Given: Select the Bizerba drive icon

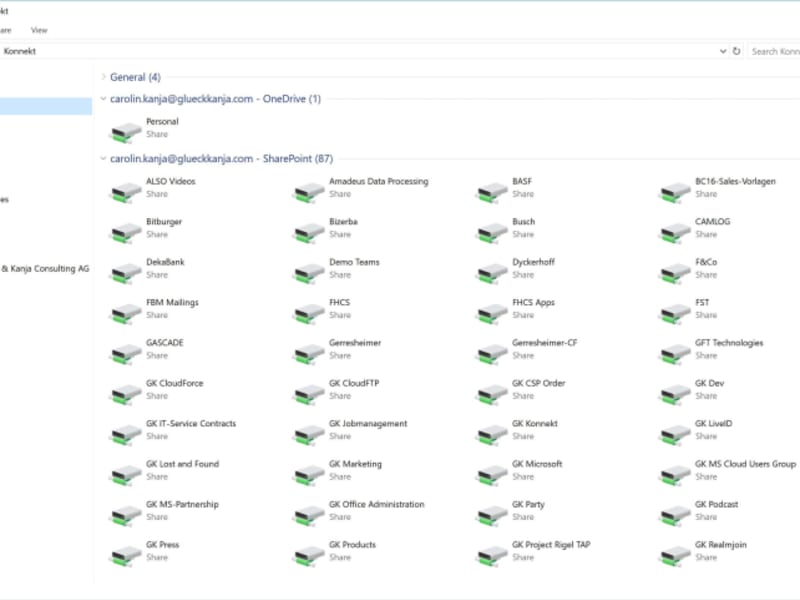Looking at the screenshot, I should click(309, 232).
